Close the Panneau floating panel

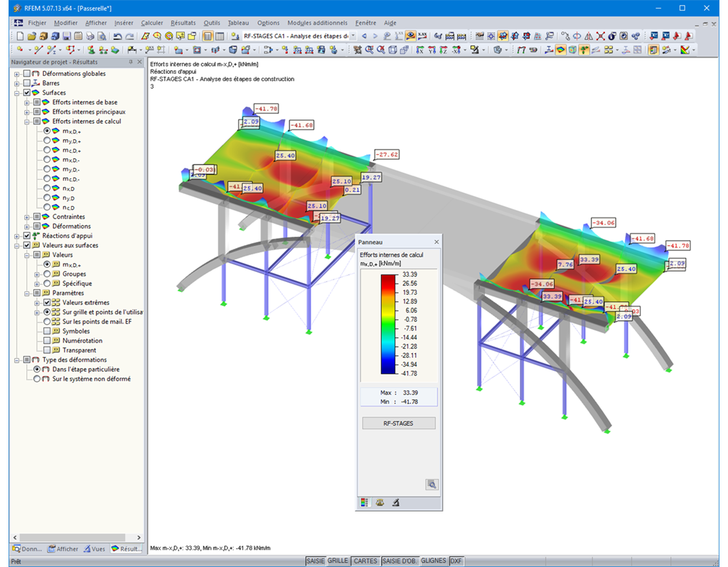click(437, 242)
